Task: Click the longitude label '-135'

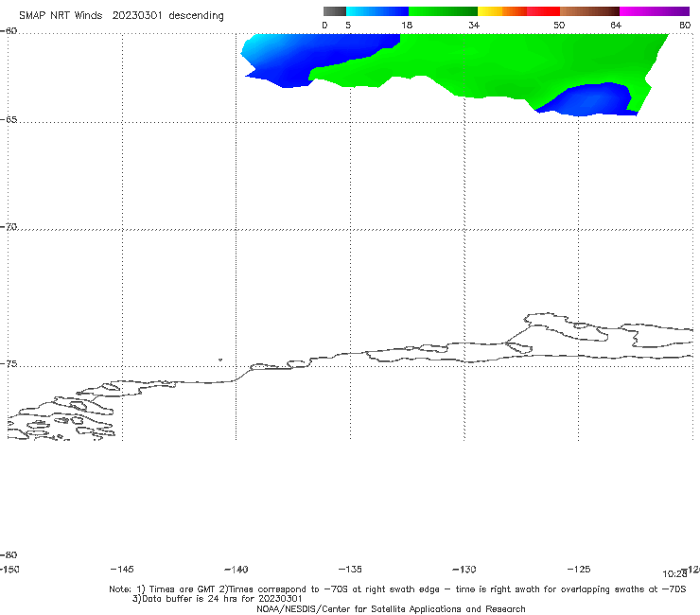Action: click(350, 569)
